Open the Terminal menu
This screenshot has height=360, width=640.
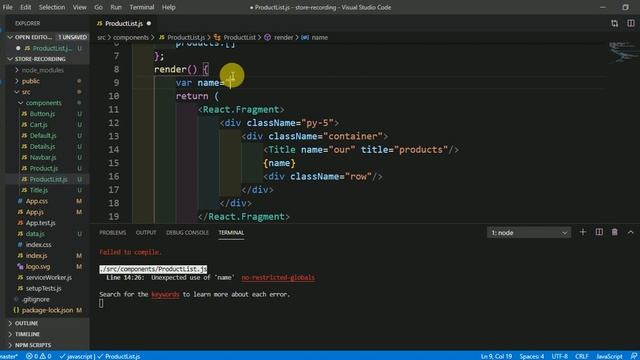pos(142,7)
